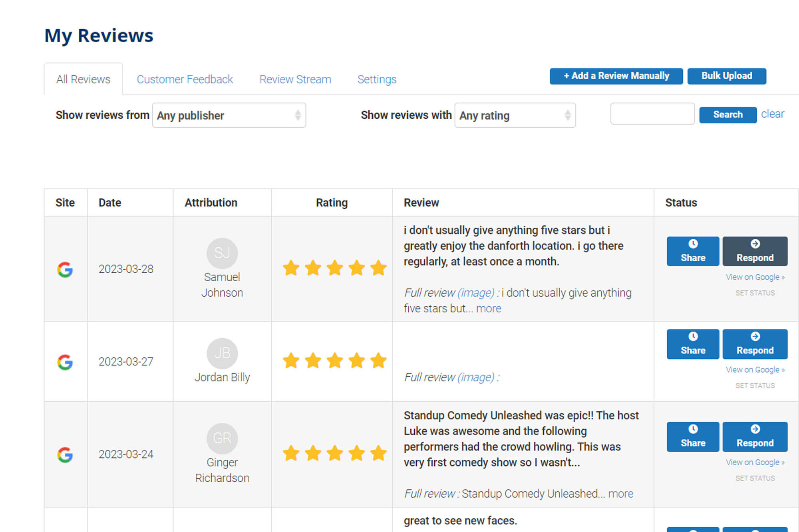Open the Any rating dropdown

515,115
